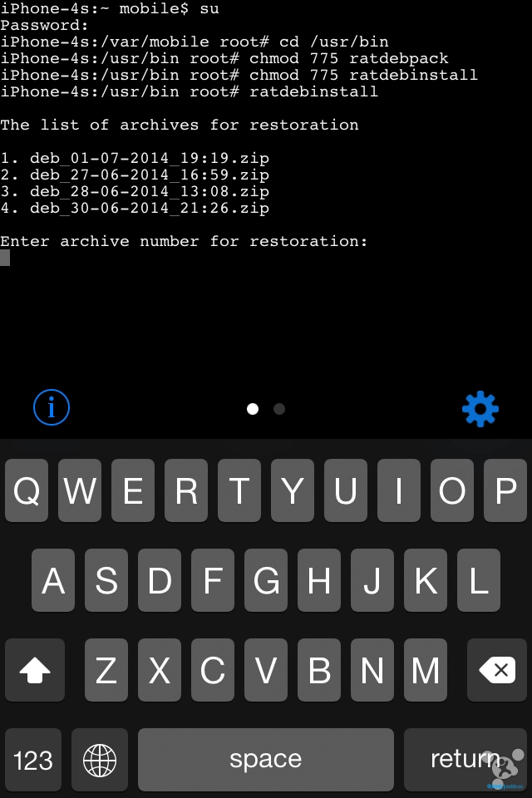Tap the terminal cursor input line
Image resolution: width=532 pixels, height=798 pixels.
click(6, 258)
